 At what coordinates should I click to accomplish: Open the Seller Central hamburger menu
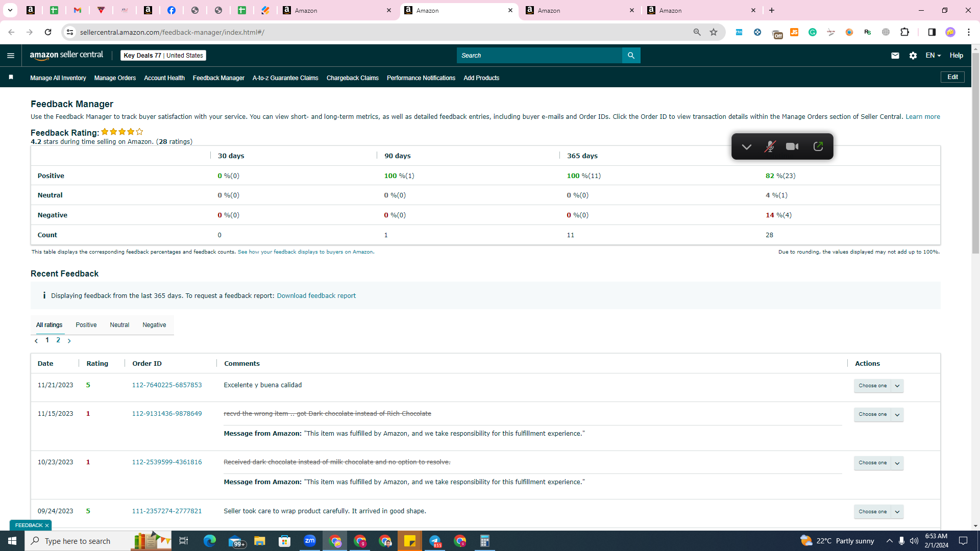coord(11,56)
